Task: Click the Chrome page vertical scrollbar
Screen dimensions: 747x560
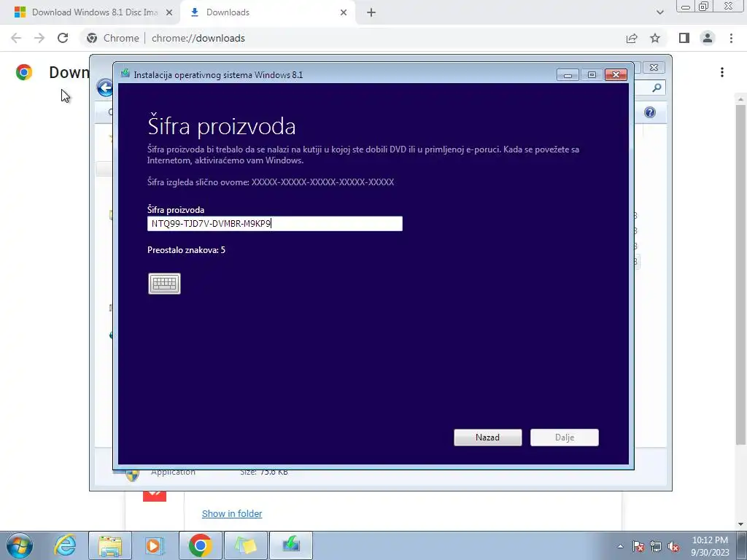Action: pyautogui.click(x=740, y=274)
